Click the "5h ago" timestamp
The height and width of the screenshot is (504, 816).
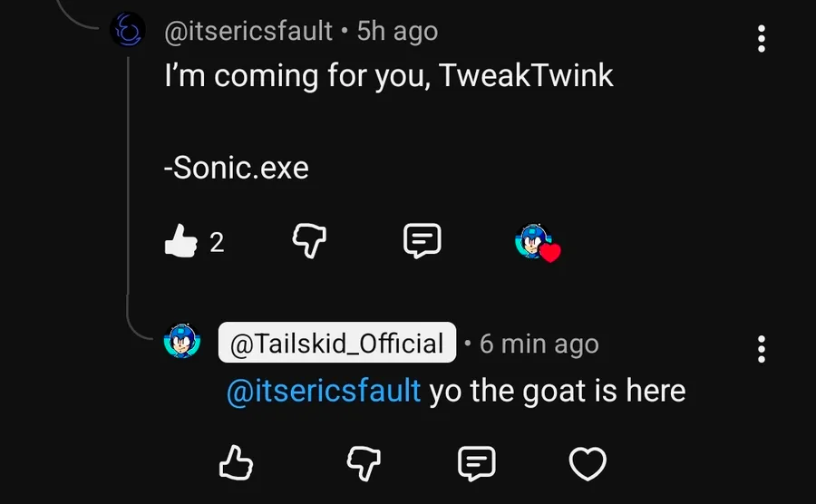click(x=397, y=31)
